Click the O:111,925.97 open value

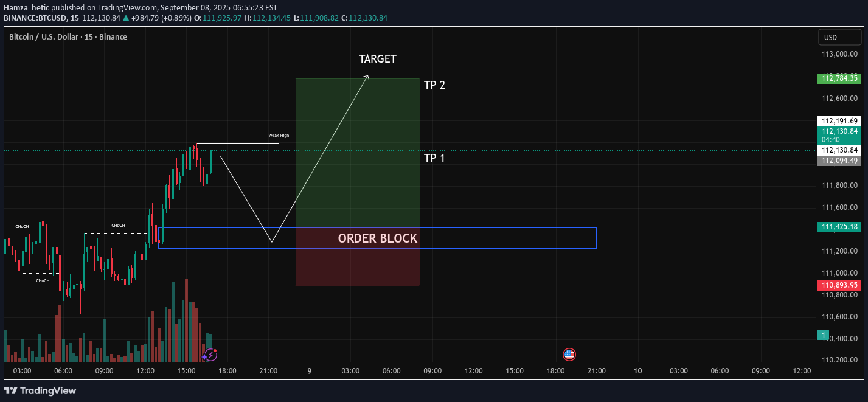coord(217,18)
